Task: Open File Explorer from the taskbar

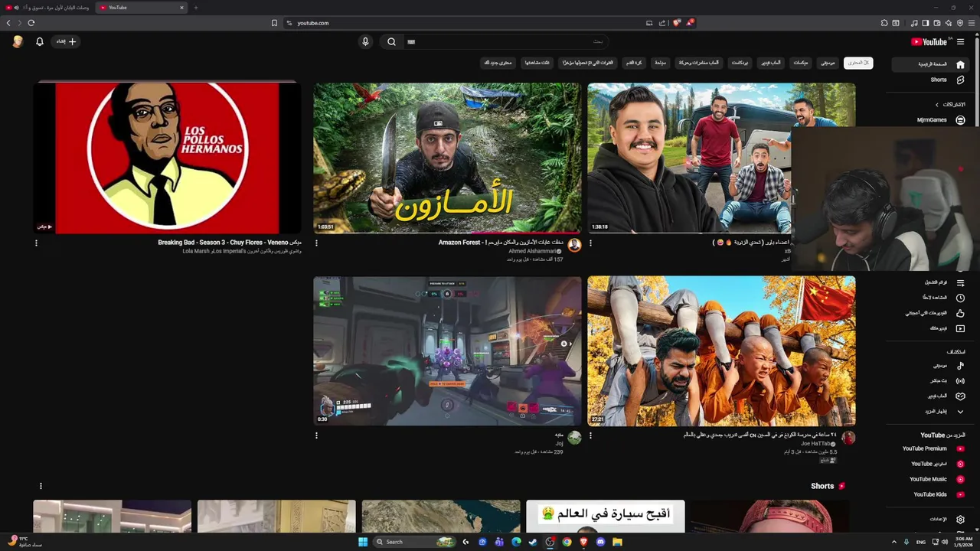Action: pos(617,542)
